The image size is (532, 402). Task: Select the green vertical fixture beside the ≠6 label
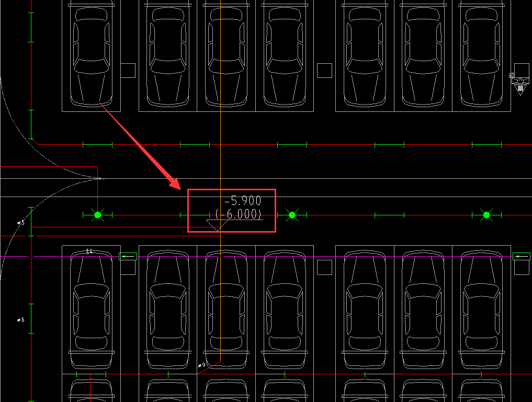[31, 318]
